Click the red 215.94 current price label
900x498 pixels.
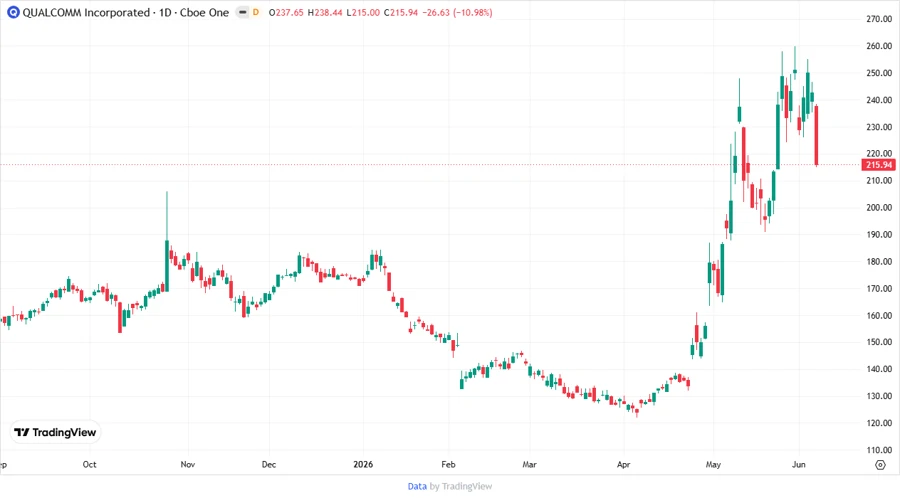click(x=878, y=165)
